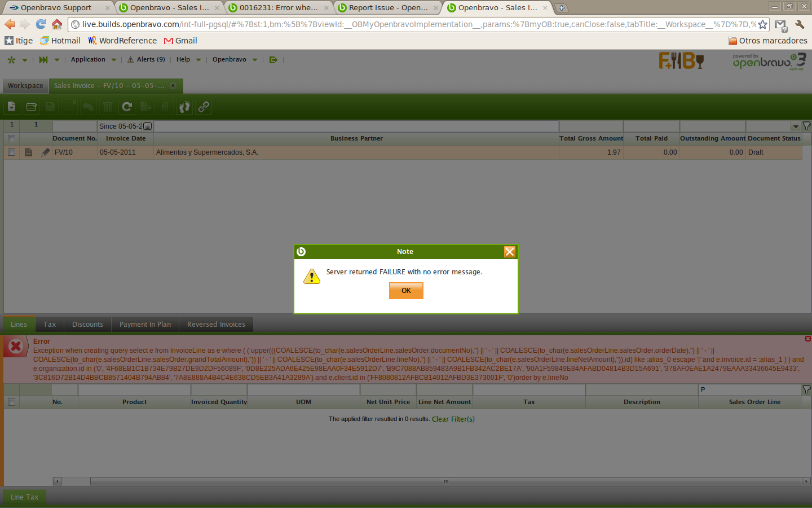Open the quick-create dropdown arrow
Screen dimensions: 812x508
[x=25, y=60]
